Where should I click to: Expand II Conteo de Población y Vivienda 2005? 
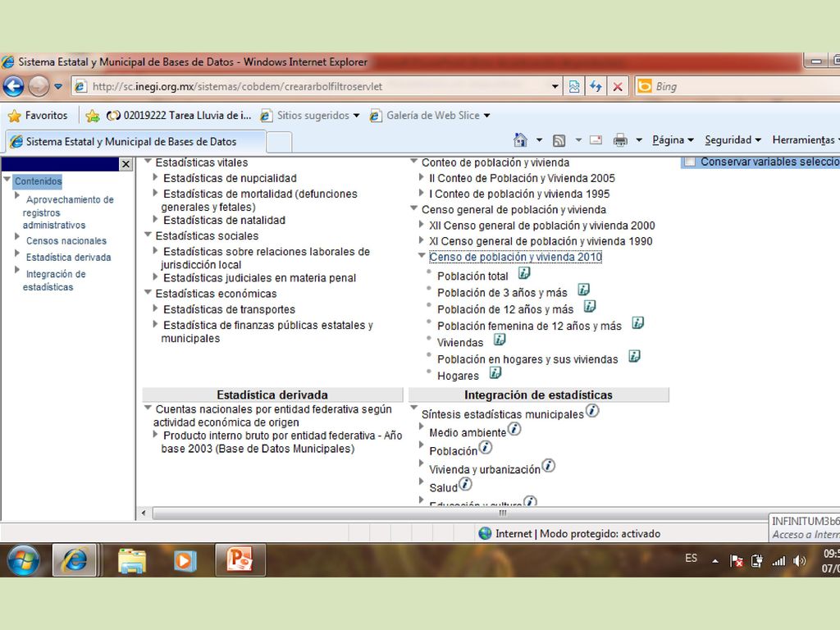(422, 176)
